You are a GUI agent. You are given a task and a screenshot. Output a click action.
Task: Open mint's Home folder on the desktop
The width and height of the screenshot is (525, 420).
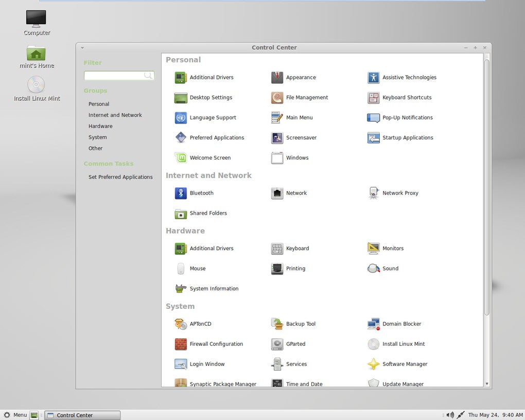click(36, 57)
